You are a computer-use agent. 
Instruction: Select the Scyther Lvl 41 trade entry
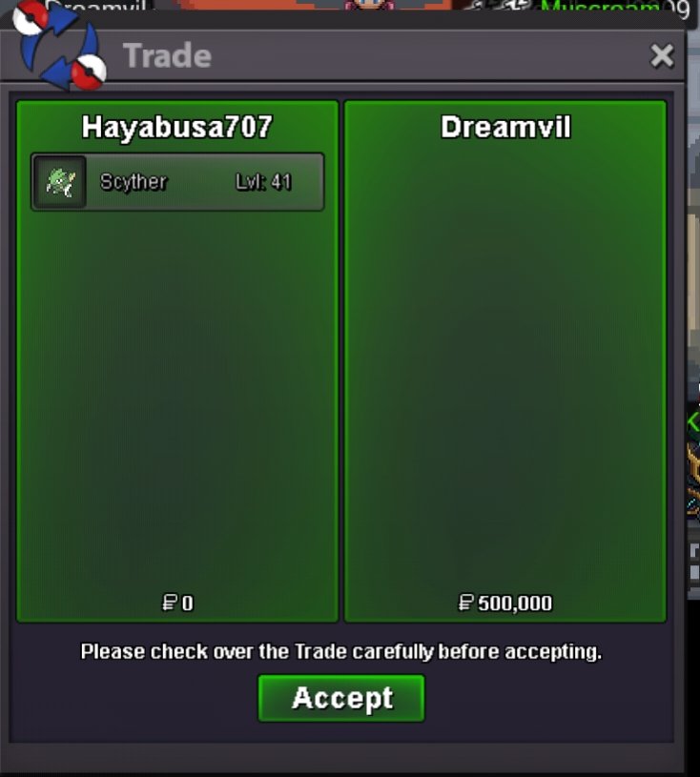[x=177, y=182]
